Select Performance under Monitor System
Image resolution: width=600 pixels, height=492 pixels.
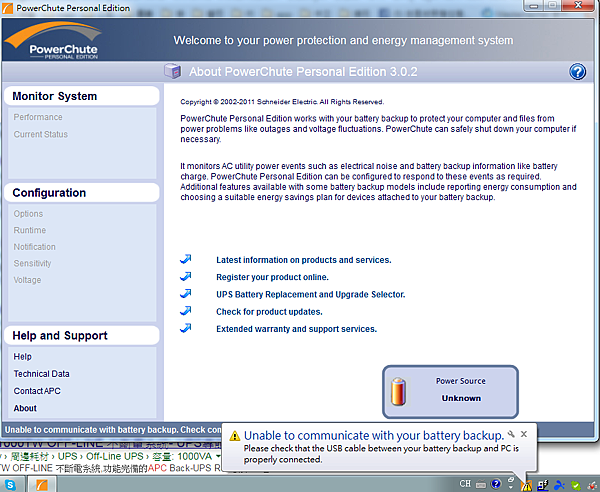(38, 117)
